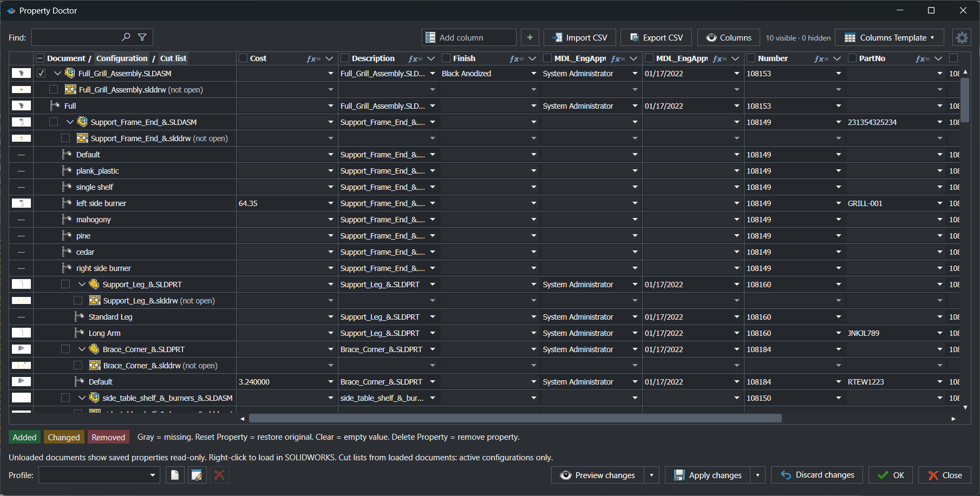Click the green plus add button
This screenshot has width=980, height=496.
pos(530,37)
